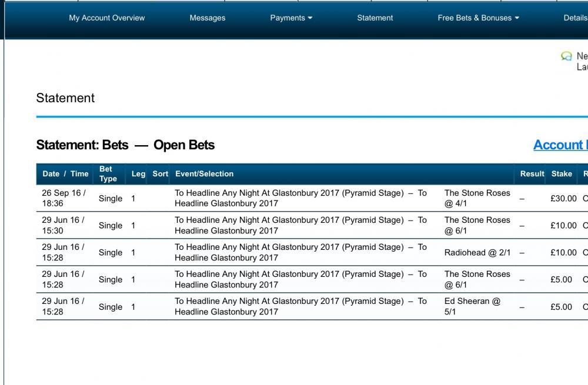Select the £5.00 Stone Roses @ 6/1 bet
The width and height of the screenshot is (588, 385).
click(312, 279)
